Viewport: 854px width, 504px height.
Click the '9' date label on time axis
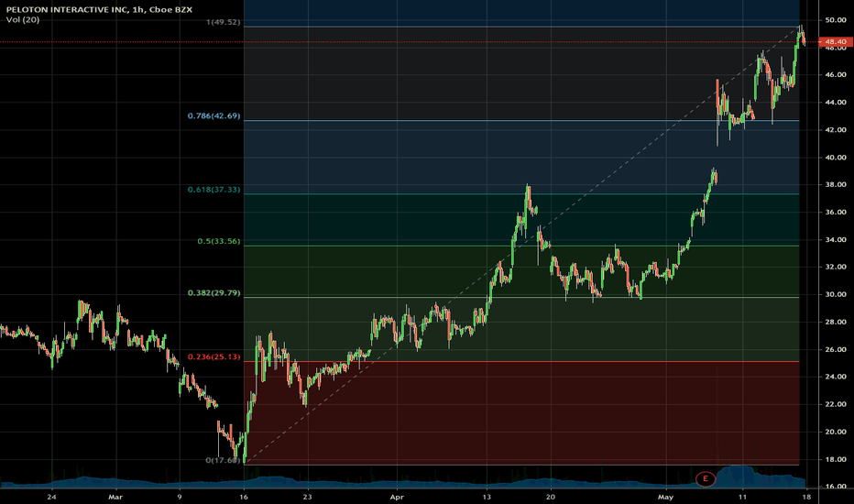(x=180, y=497)
